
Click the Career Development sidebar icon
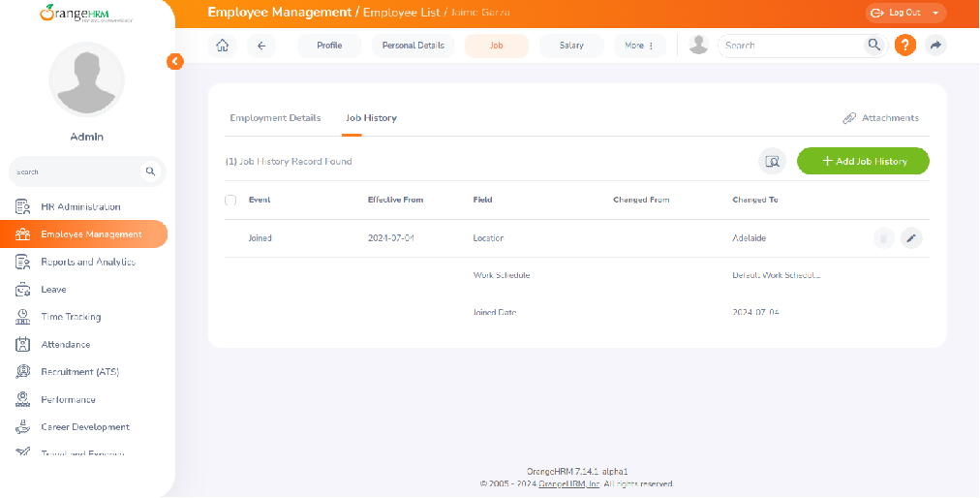tap(22, 426)
